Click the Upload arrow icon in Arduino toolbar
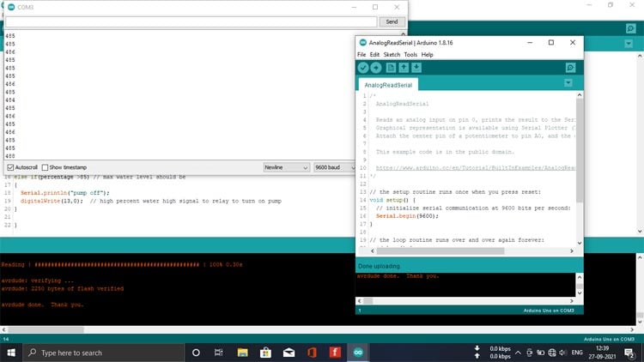The height and width of the screenshot is (362, 644). 376,68
